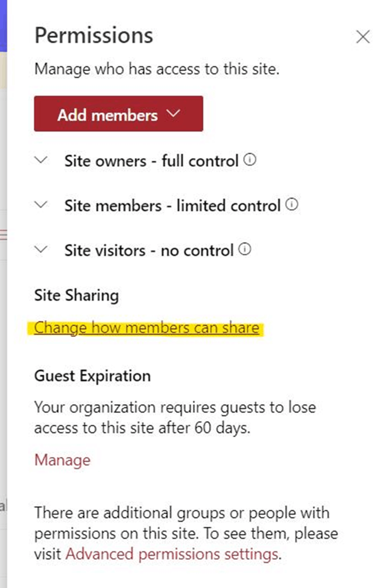Select the Site owners - full control label

pos(151,161)
